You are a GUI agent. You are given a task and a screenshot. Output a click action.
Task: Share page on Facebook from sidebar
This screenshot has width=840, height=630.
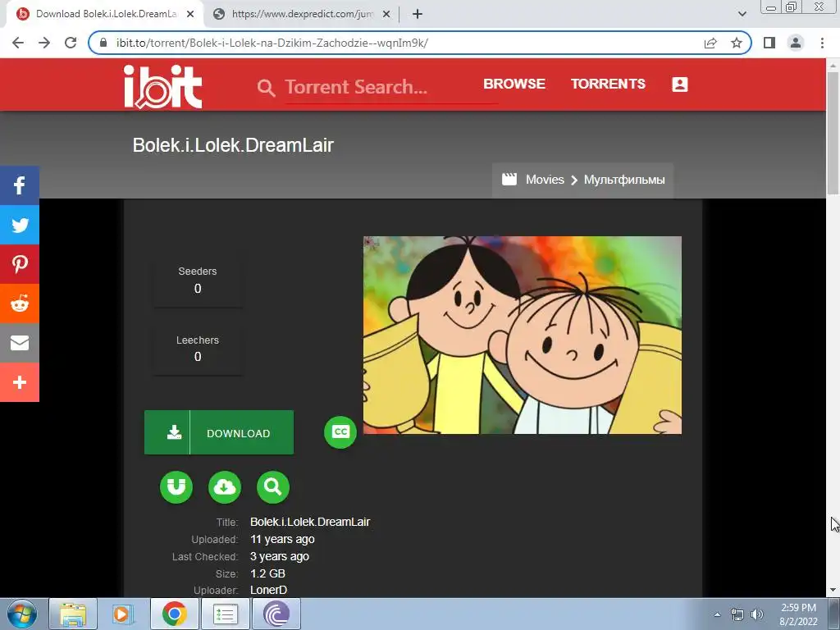tap(20, 185)
